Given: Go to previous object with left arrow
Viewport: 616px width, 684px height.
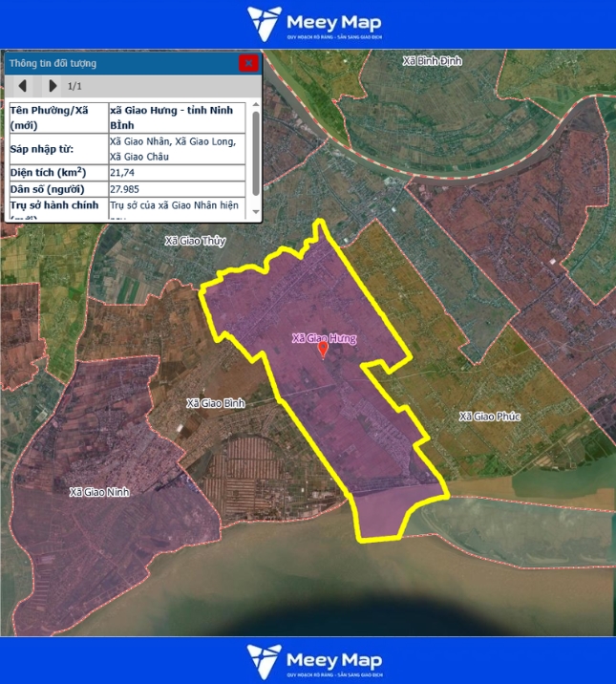Looking at the screenshot, I should [23, 86].
